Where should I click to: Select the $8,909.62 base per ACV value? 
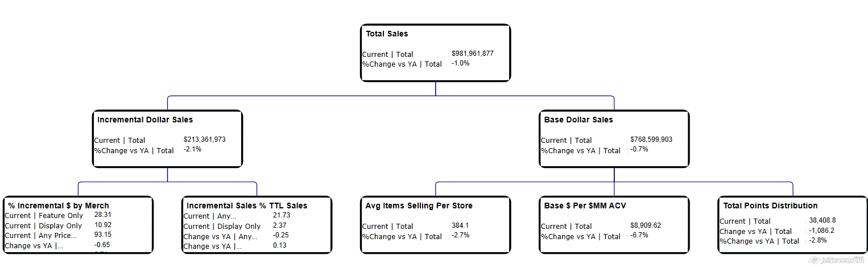645,225
